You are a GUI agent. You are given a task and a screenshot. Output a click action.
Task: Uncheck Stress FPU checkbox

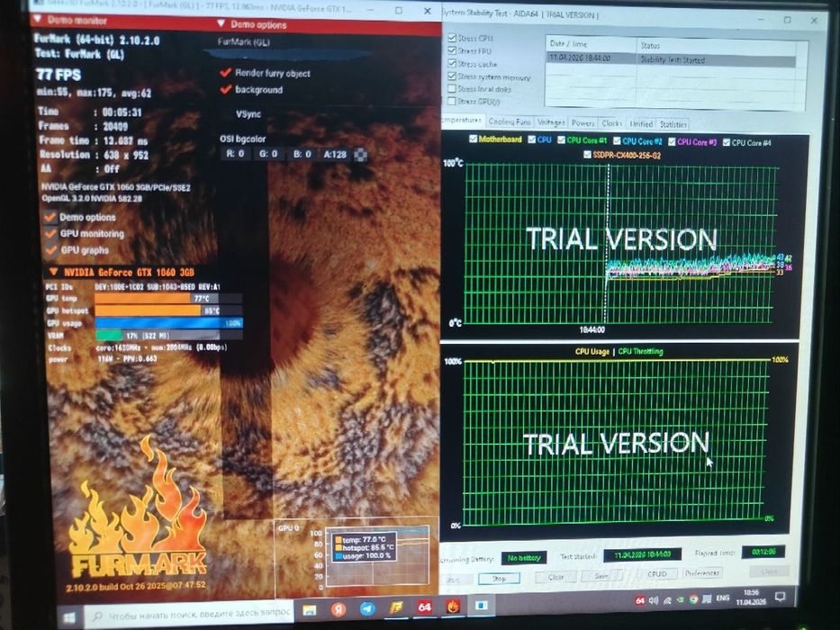(452, 50)
